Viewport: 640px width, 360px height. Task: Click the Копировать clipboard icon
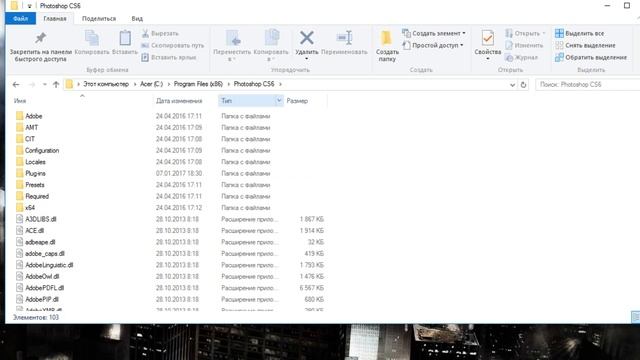[x=92, y=38]
